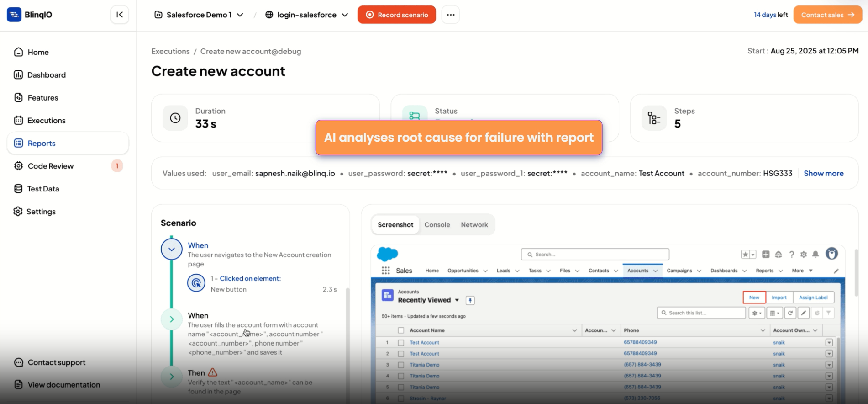Select the row 4 Titania Demo checkbox
Image resolution: width=868 pixels, height=404 pixels.
tap(401, 376)
